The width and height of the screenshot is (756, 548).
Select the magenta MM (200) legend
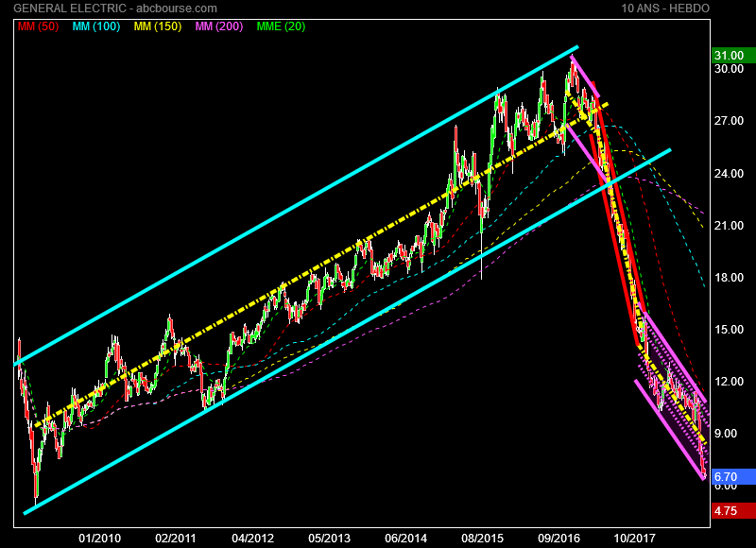(x=219, y=26)
